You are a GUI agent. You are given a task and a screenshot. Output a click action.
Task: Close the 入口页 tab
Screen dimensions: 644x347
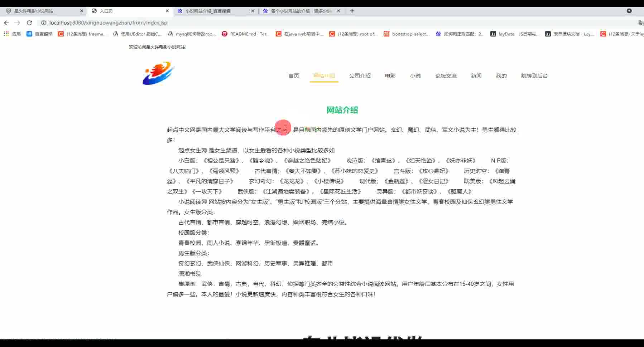(167, 11)
